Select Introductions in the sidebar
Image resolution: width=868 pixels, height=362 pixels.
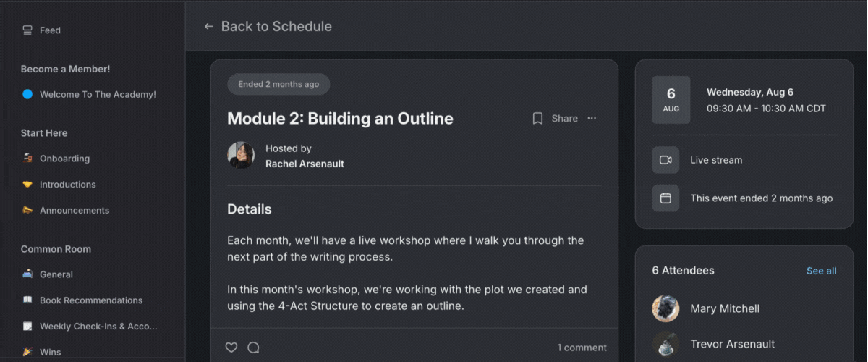click(x=67, y=185)
